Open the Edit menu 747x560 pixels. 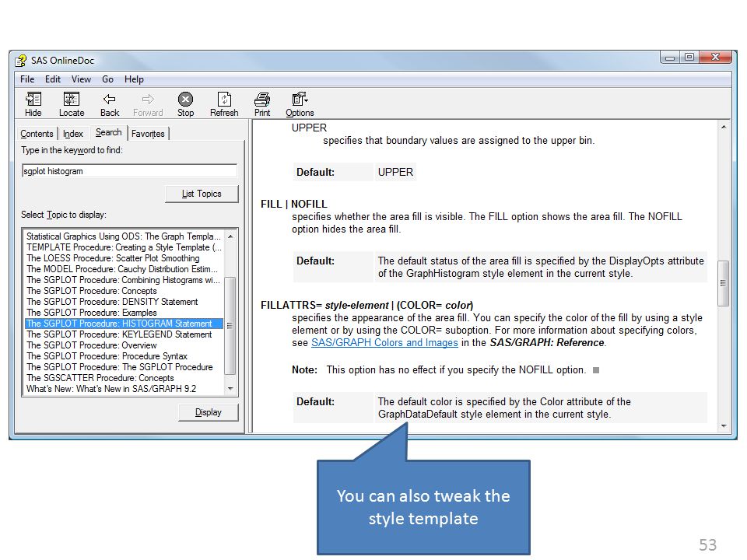point(52,79)
